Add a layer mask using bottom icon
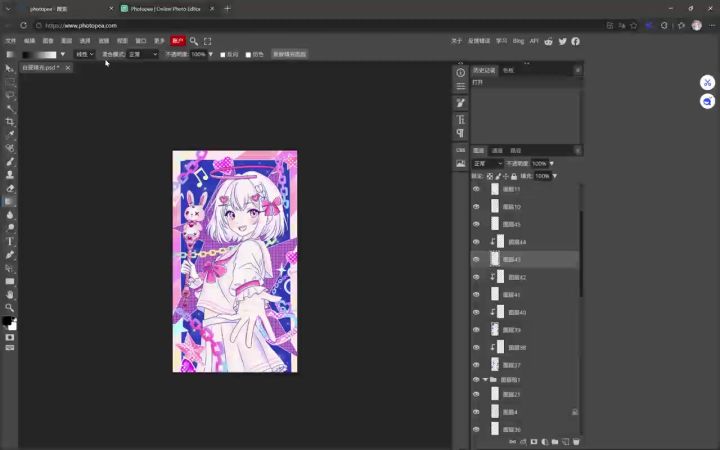Screen dimensions: 720x450 click(x=534, y=442)
